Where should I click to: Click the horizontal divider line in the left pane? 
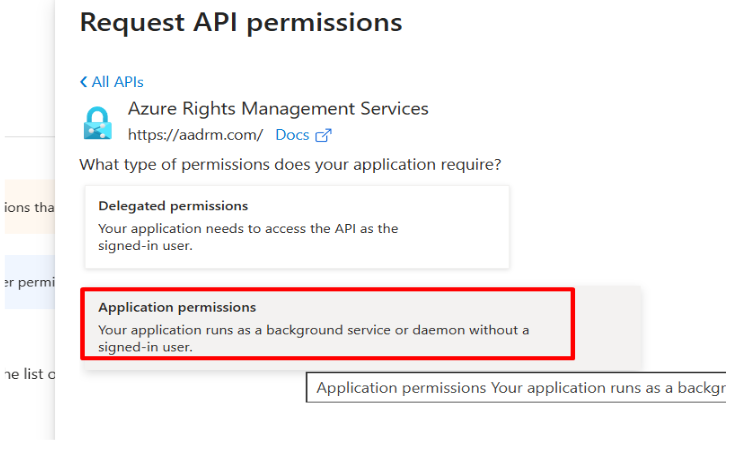coord(29,137)
